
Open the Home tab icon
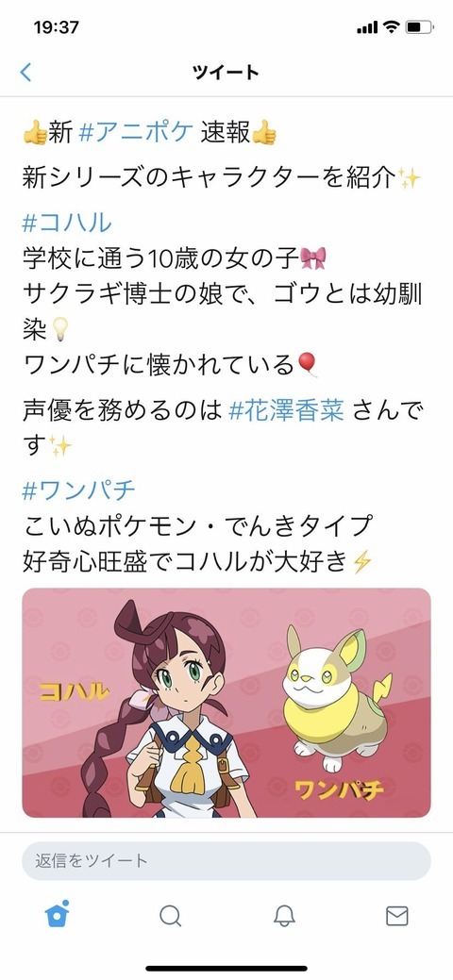(x=57, y=914)
